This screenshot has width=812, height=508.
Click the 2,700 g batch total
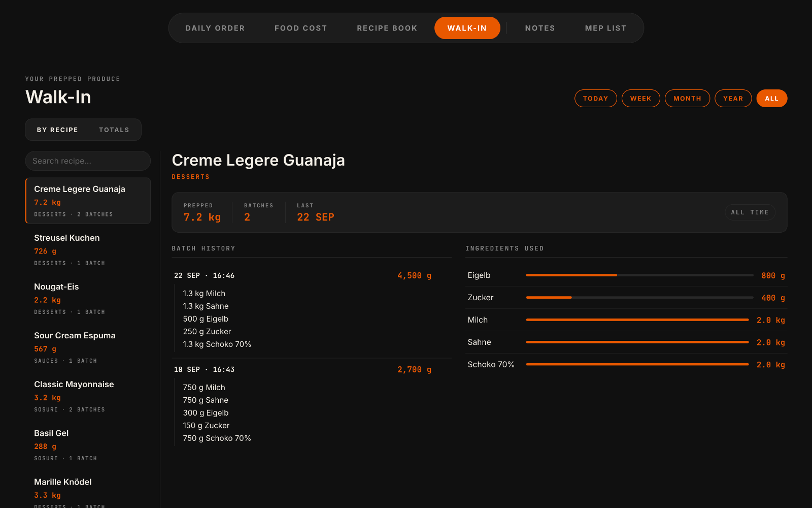pos(414,370)
